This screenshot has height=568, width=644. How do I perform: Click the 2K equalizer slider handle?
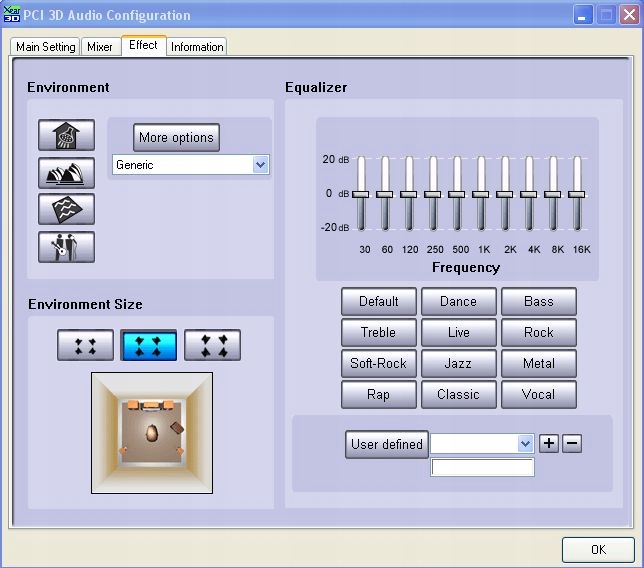(x=505, y=194)
